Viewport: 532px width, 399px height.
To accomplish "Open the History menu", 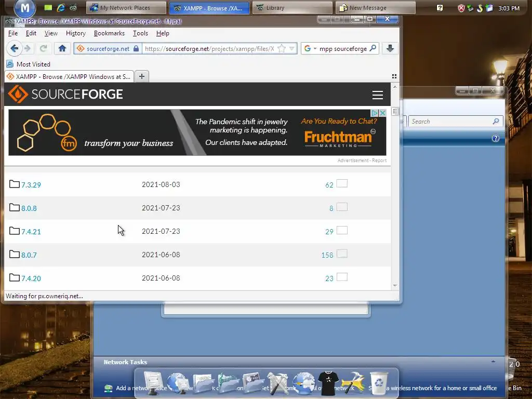I will [x=76, y=33].
